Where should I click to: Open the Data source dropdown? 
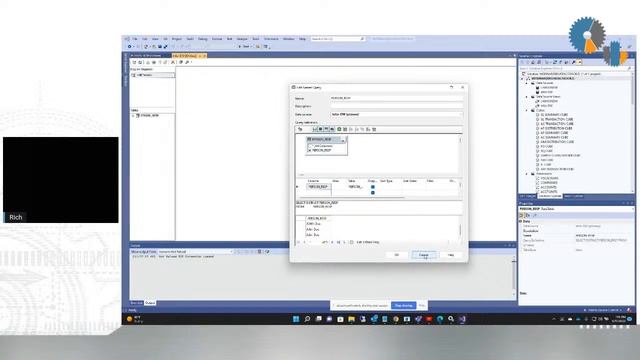click(396, 114)
